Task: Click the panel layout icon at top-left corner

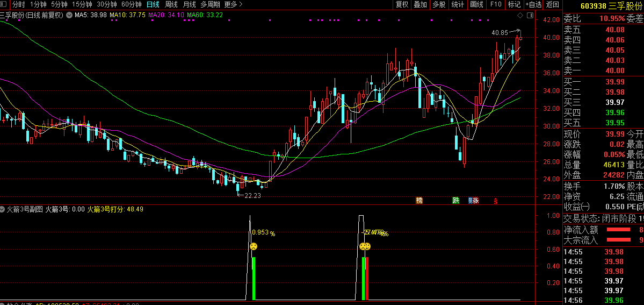Action: click(5, 4)
